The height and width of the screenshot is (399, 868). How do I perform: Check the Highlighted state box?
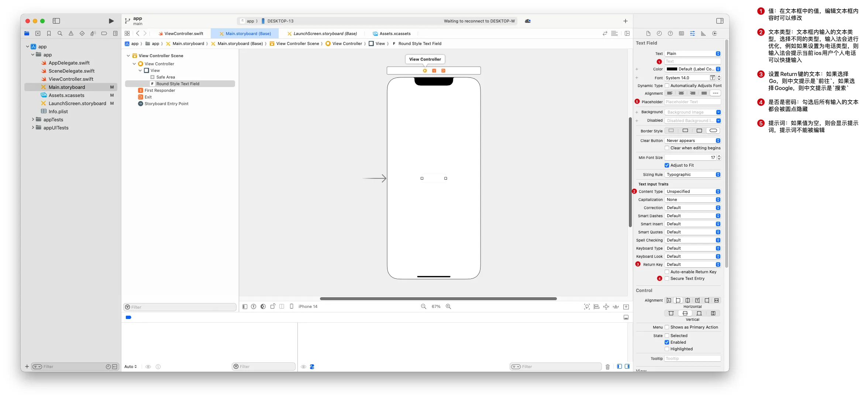click(667, 349)
